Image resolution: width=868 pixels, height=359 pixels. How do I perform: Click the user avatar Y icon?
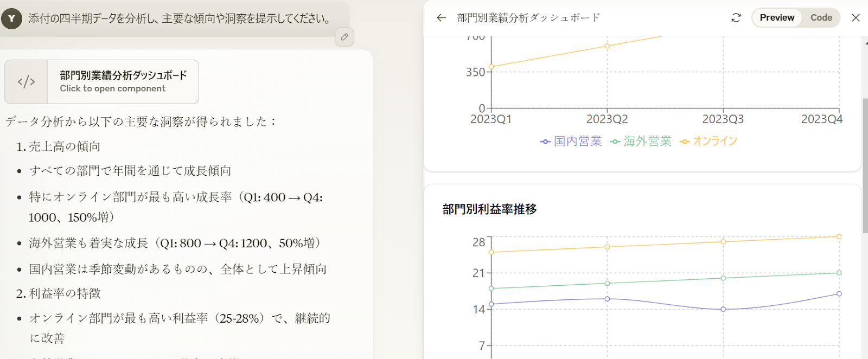11,18
